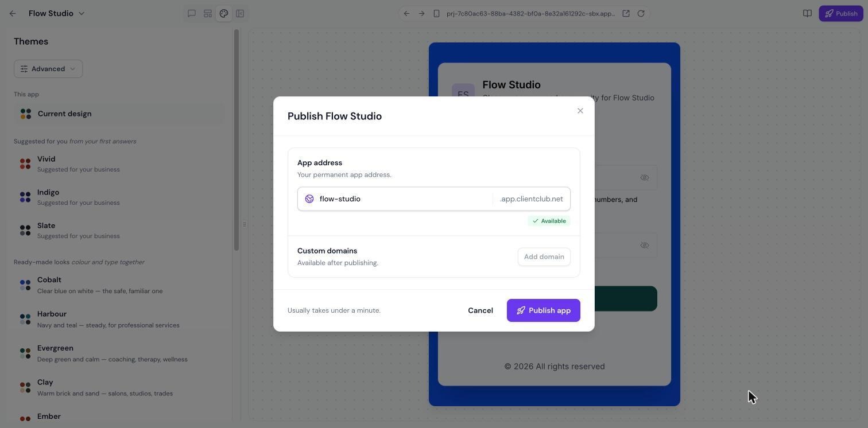This screenshot has height=428, width=868.
Task: Open the documentation book icon
Action: (807, 13)
